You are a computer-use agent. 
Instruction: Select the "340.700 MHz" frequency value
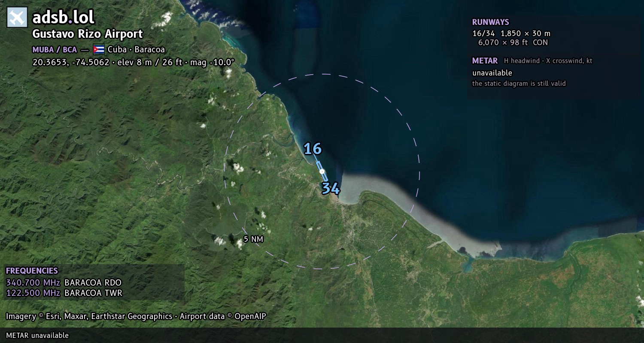point(33,283)
